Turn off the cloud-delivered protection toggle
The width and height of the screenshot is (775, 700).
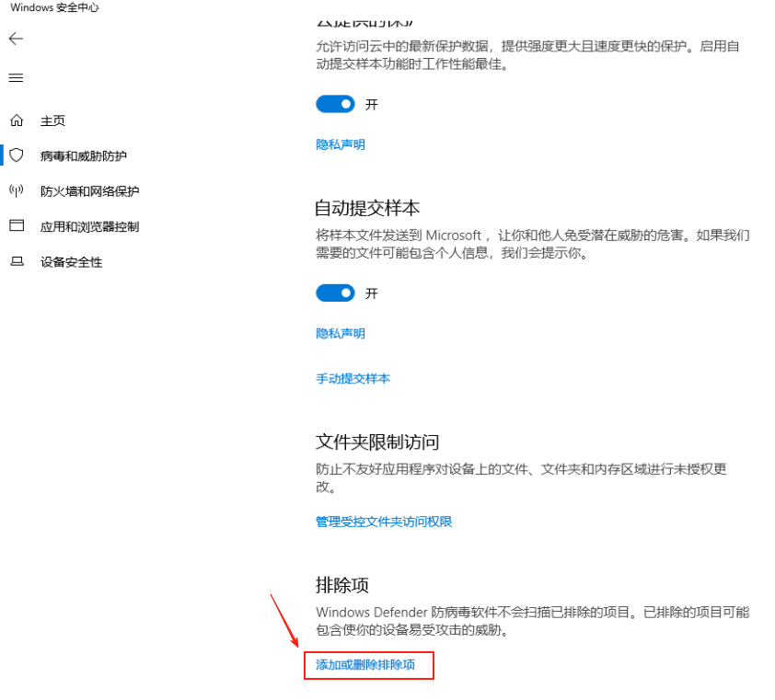click(335, 104)
